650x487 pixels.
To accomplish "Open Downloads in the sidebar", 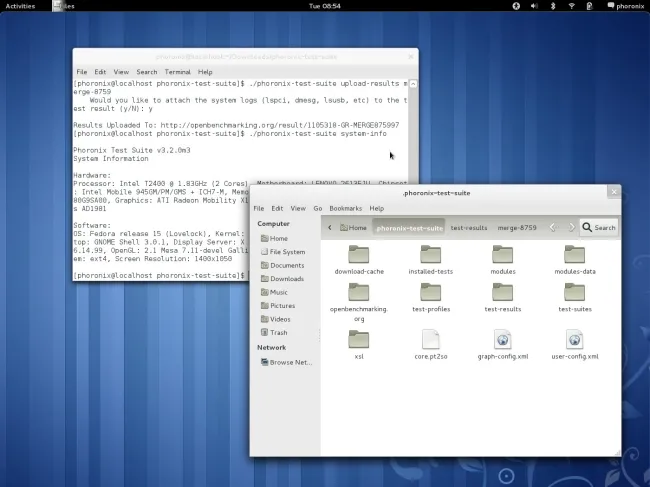I will click(x=282, y=279).
